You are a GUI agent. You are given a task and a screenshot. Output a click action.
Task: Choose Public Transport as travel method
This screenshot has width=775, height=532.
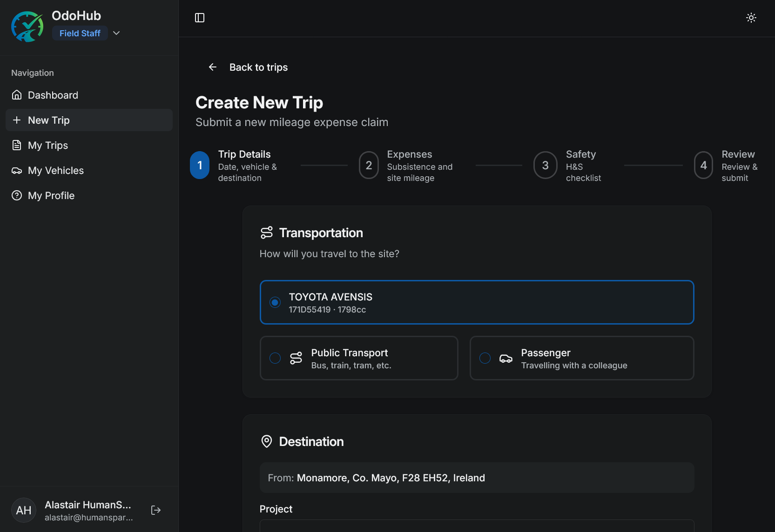click(275, 358)
